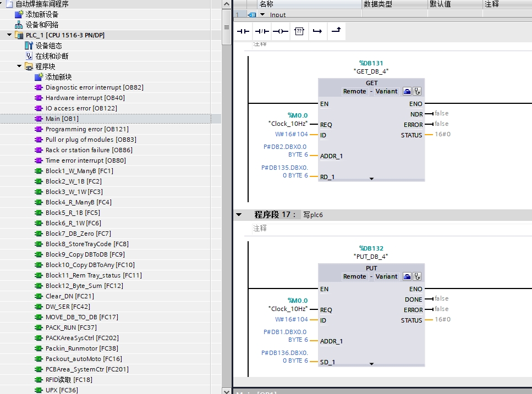
Task: Select IO access error [OB122]
Action: click(x=81, y=108)
